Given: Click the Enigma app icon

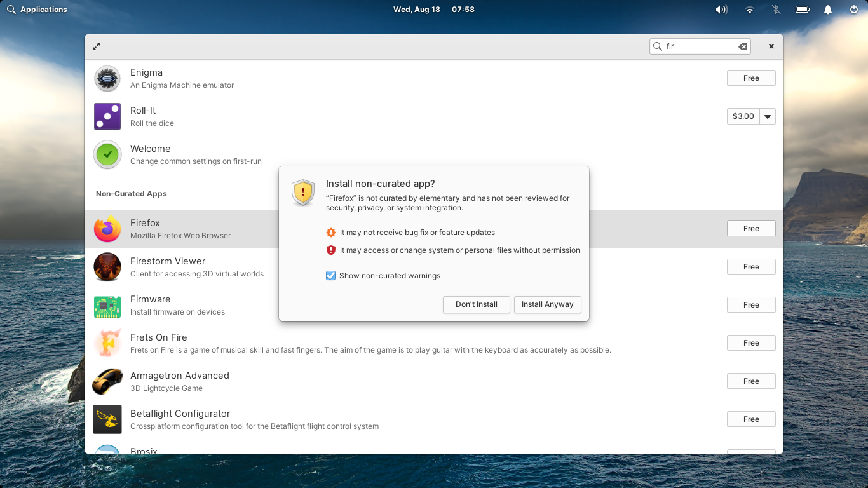Looking at the screenshot, I should 107,78.
